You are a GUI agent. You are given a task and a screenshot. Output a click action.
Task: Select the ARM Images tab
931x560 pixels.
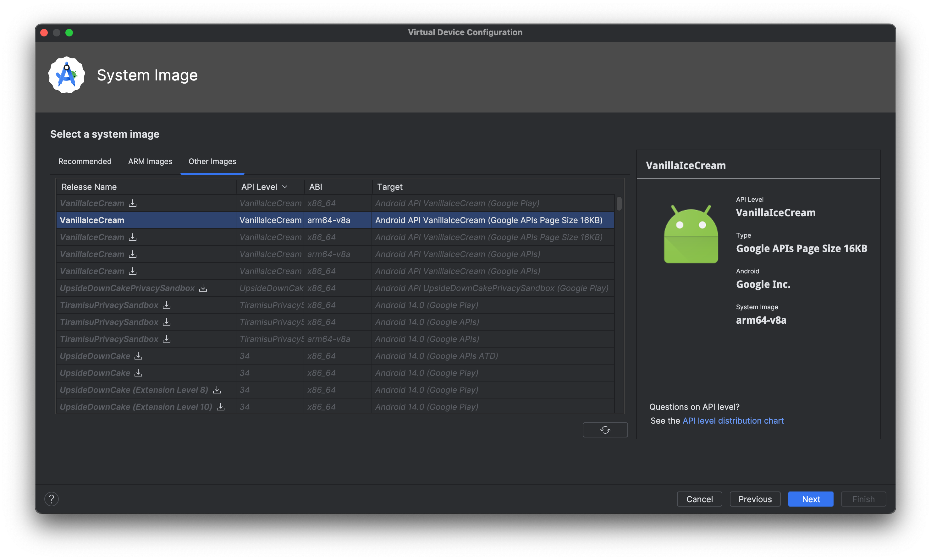coord(150,161)
